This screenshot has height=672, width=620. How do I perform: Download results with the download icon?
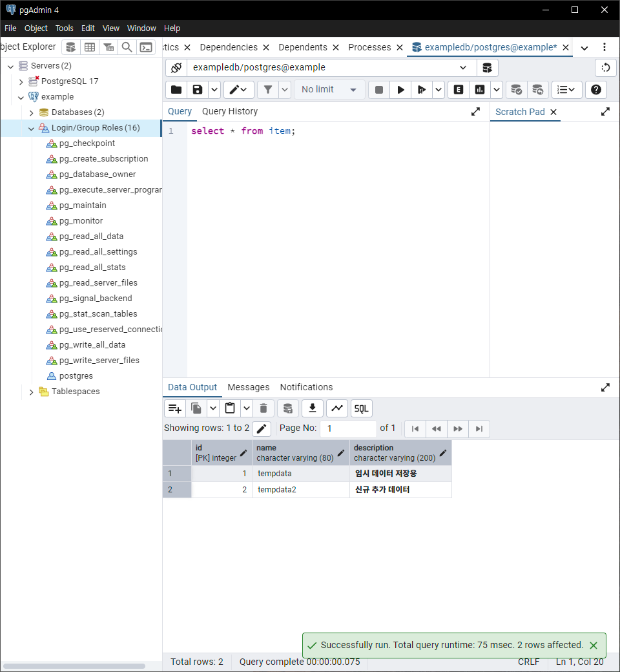(313, 408)
